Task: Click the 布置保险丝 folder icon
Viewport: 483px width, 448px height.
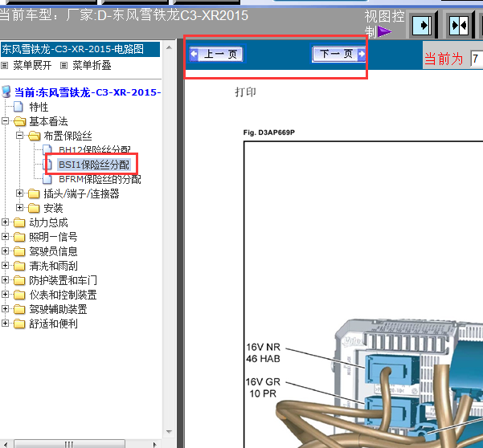Action: pyautogui.click(x=35, y=136)
